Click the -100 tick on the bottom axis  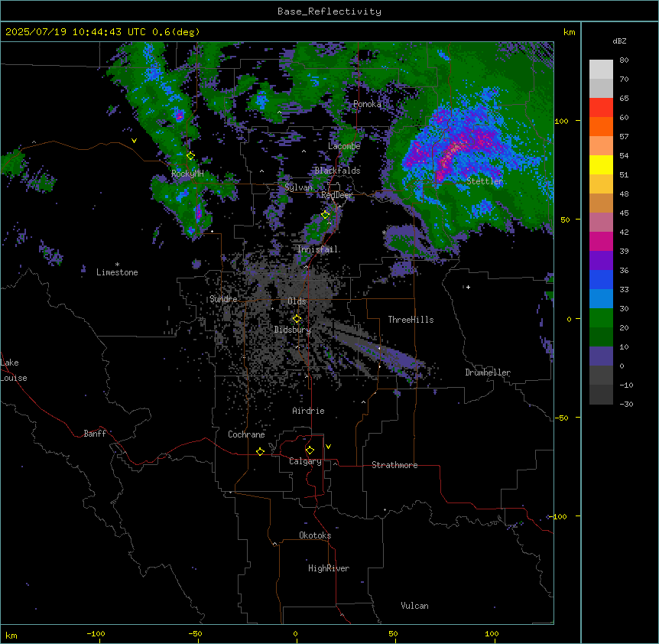pyautogui.click(x=96, y=633)
